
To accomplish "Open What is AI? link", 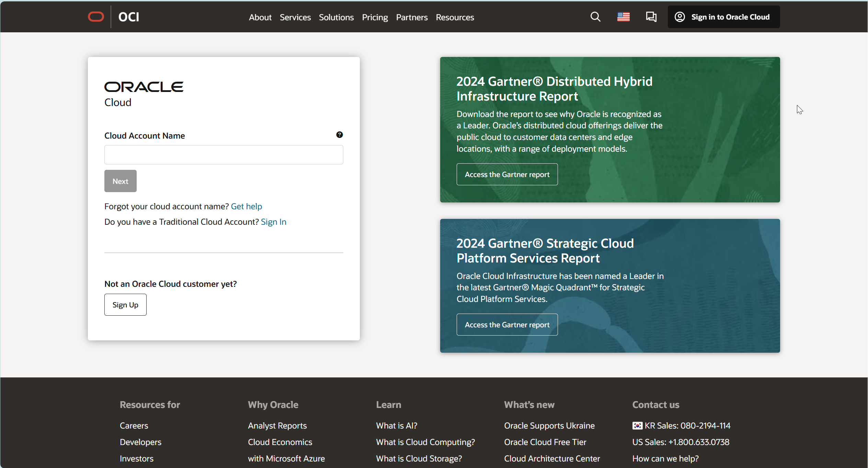I will pyautogui.click(x=397, y=425).
